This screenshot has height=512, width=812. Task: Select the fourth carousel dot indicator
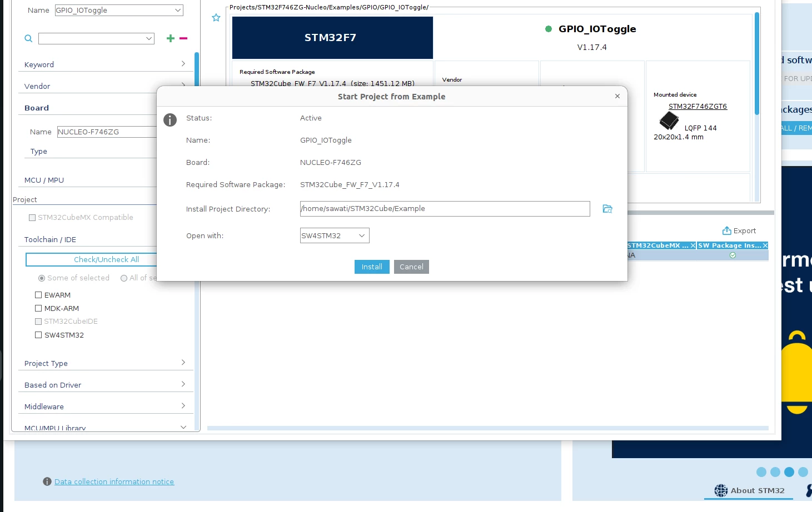click(803, 472)
